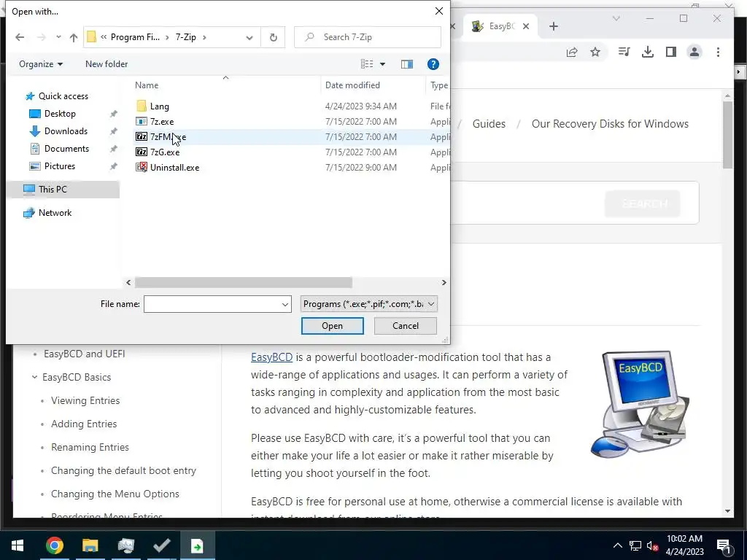Open recent locations chevron beside the forward arrow
The height and width of the screenshot is (560, 747).
58,37
